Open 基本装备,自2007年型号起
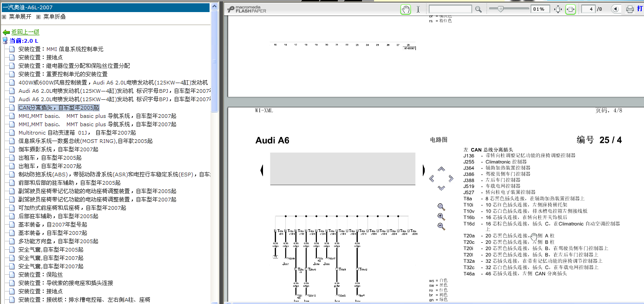 point(53,225)
